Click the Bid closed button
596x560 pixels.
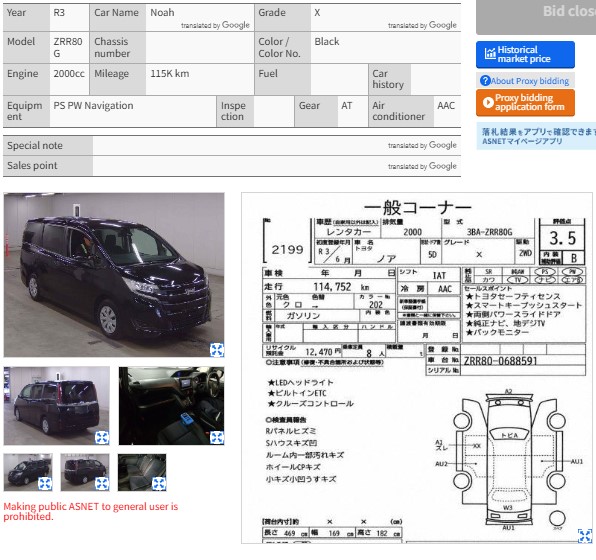pyautogui.click(x=536, y=17)
